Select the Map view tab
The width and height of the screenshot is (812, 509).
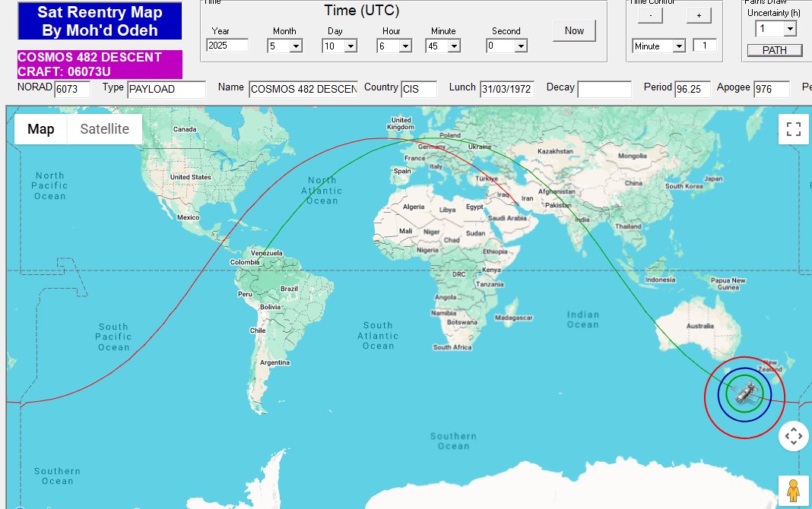[x=41, y=129]
